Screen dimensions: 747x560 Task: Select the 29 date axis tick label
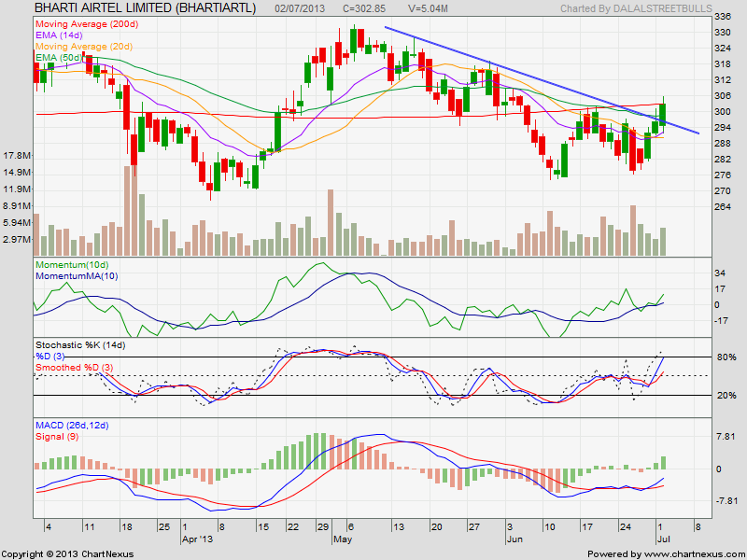pos(323,527)
